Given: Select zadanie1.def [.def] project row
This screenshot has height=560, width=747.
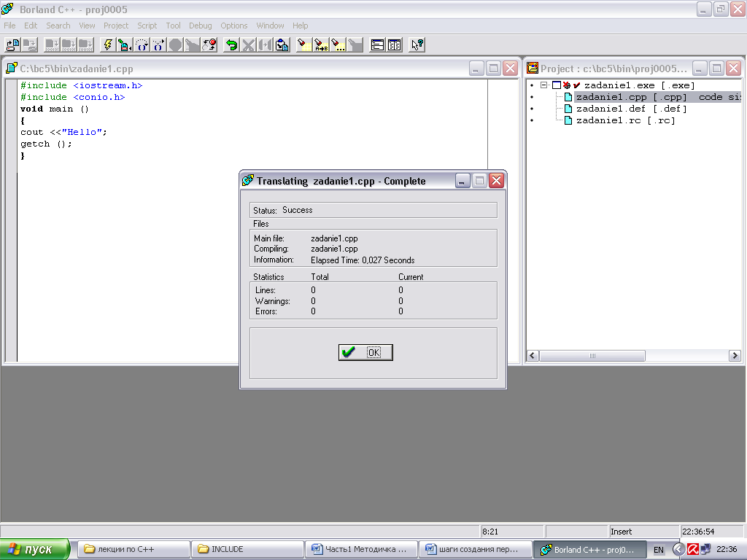Looking at the screenshot, I should [631, 109].
